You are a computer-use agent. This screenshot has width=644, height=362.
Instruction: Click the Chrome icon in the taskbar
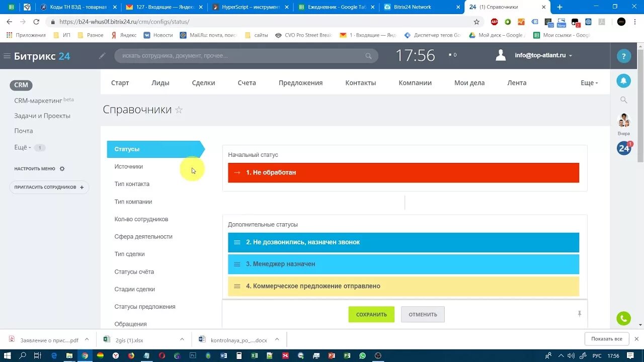85,355
